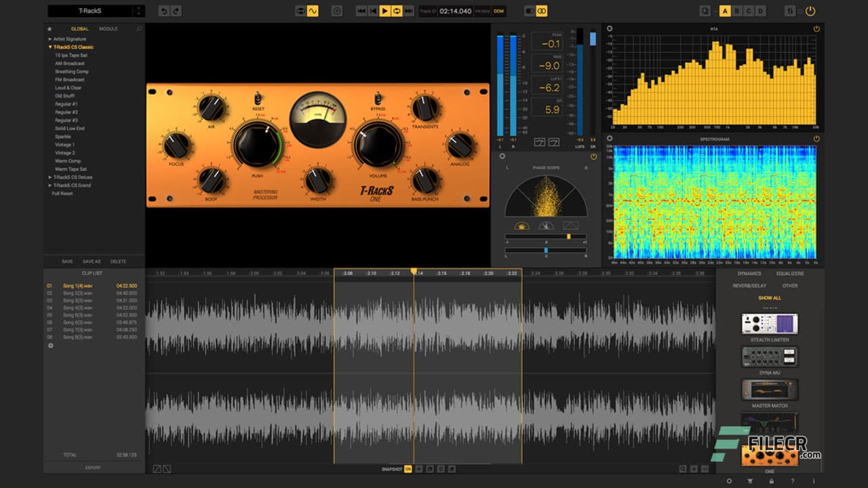Click the Record icon in the transport bar
Viewport: 868px width, 488px height.
[x=336, y=11]
